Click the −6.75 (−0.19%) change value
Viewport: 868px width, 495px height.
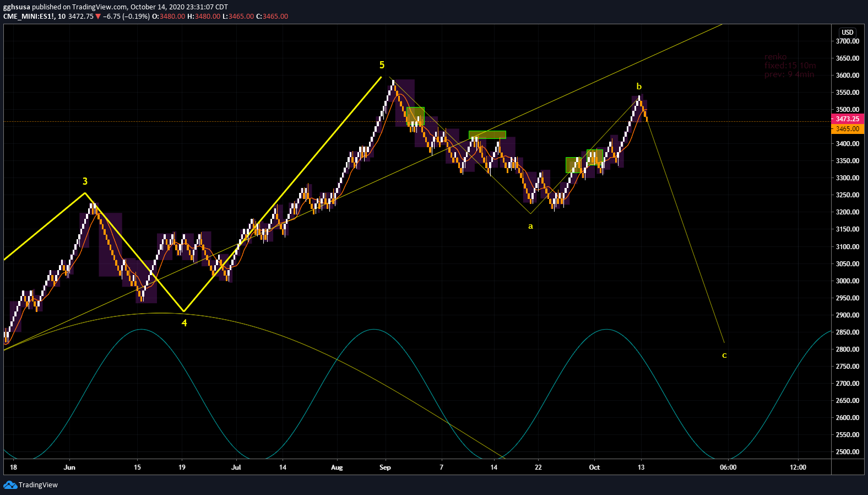[126, 17]
